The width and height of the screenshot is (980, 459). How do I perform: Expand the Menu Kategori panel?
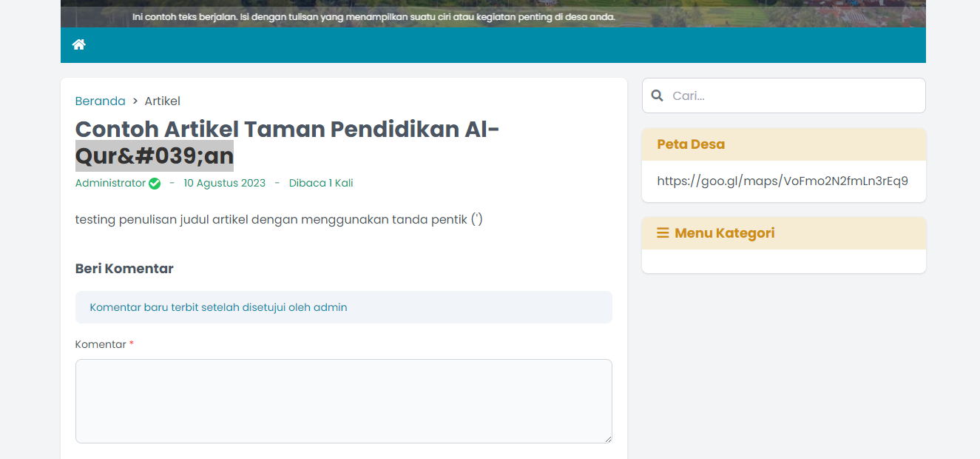coord(724,232)
